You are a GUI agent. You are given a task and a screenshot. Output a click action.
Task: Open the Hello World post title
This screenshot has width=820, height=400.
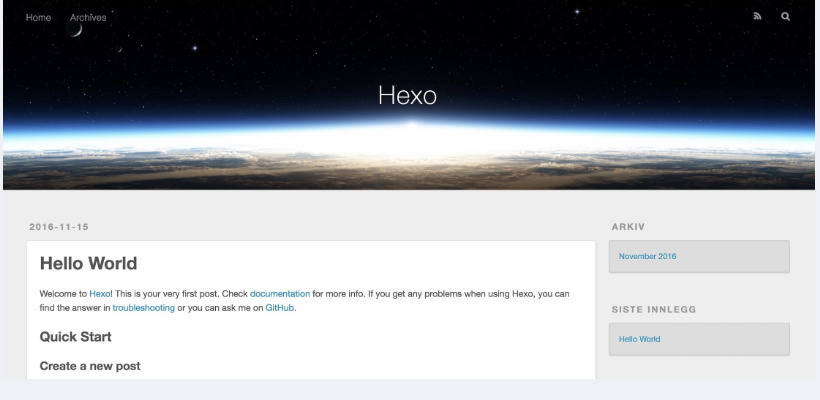click(x=88, y=264)
